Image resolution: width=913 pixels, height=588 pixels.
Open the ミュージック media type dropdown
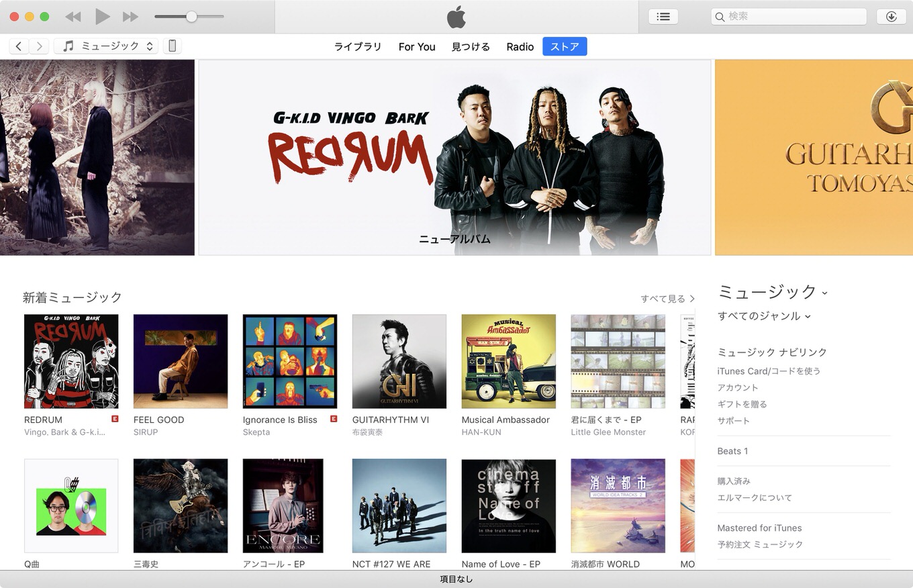pyautogui.click(x=107, y=46)
